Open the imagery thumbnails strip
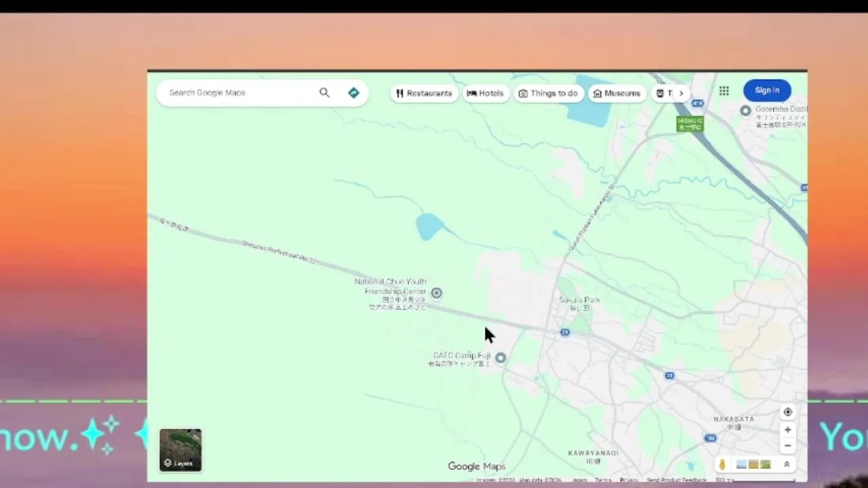Image resolution: width=868 pixels, height=488 pixels. (x=753, y=464)
